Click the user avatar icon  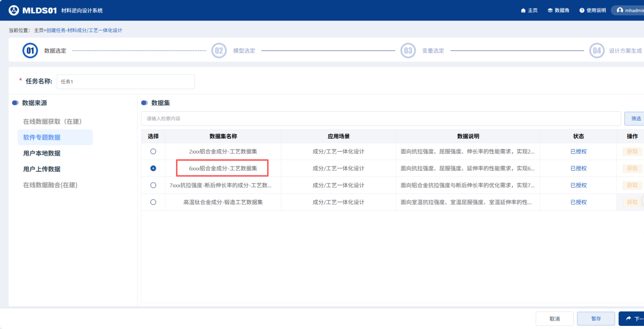pos(620,10)
